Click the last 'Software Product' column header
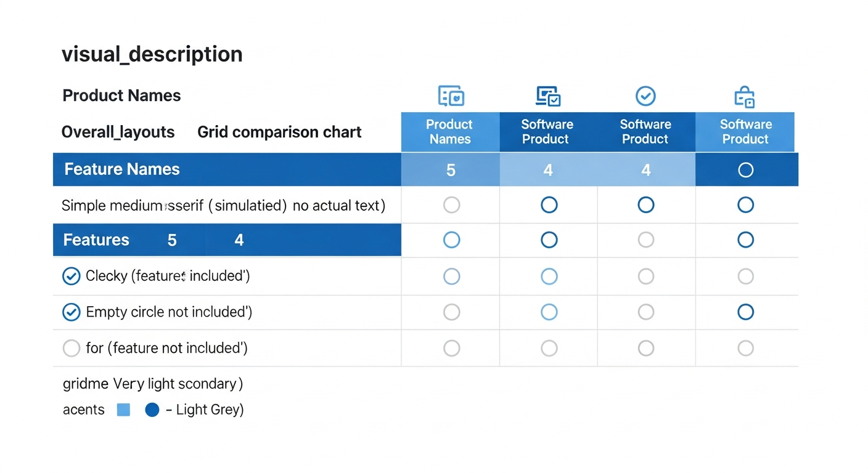Screen dimensions: 868x473 tap(745, 132)
